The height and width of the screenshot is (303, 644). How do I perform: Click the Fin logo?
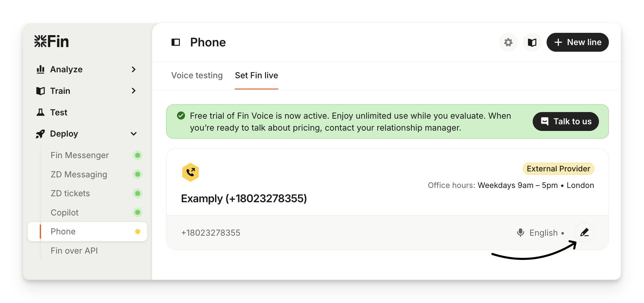tap(52, 41)
